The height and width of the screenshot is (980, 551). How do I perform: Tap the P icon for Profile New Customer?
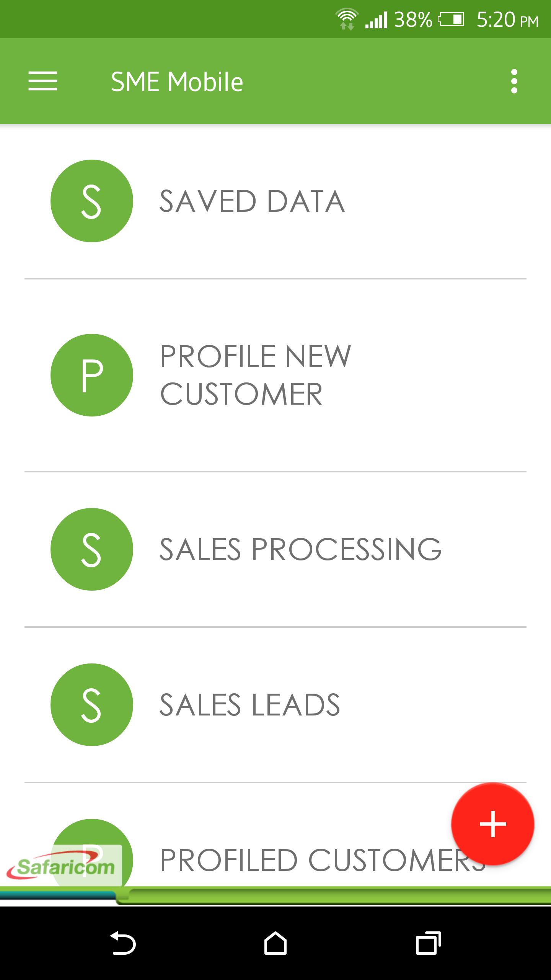[92, 375]
